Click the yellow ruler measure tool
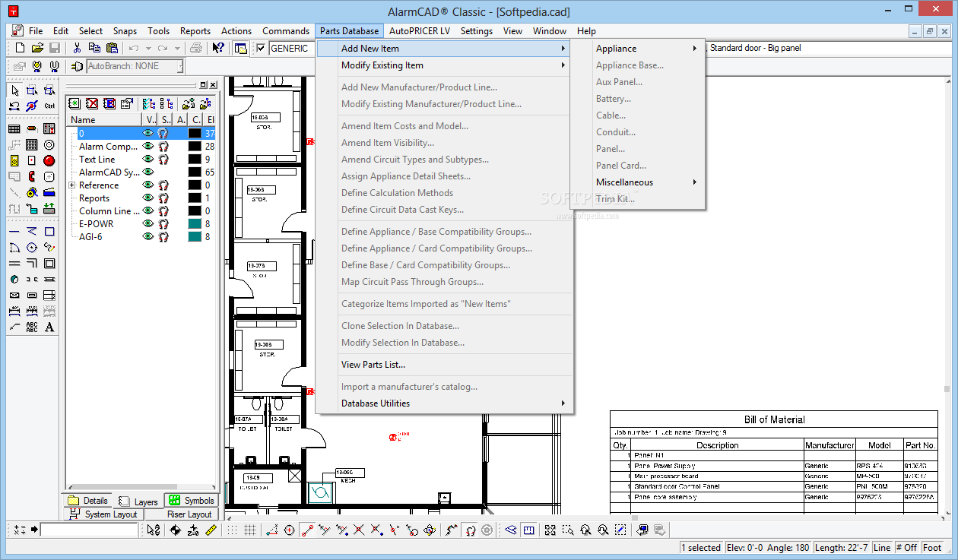958x560 pixels. click(x=211, y=530)
